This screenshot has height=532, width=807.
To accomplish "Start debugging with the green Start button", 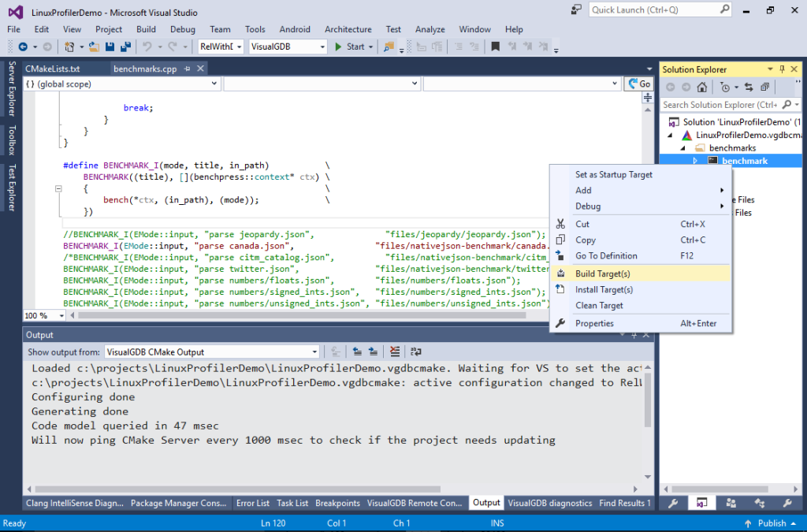I will click(x=348, y=47).
